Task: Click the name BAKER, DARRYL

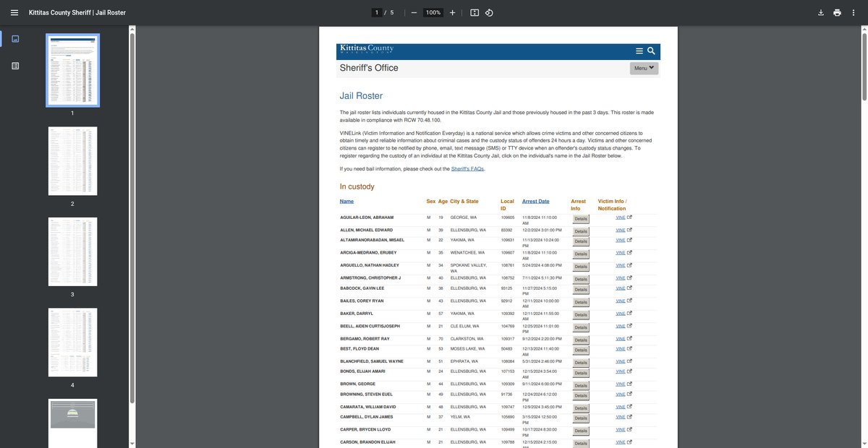Action: pyautogui.click(x=355, y=314)
